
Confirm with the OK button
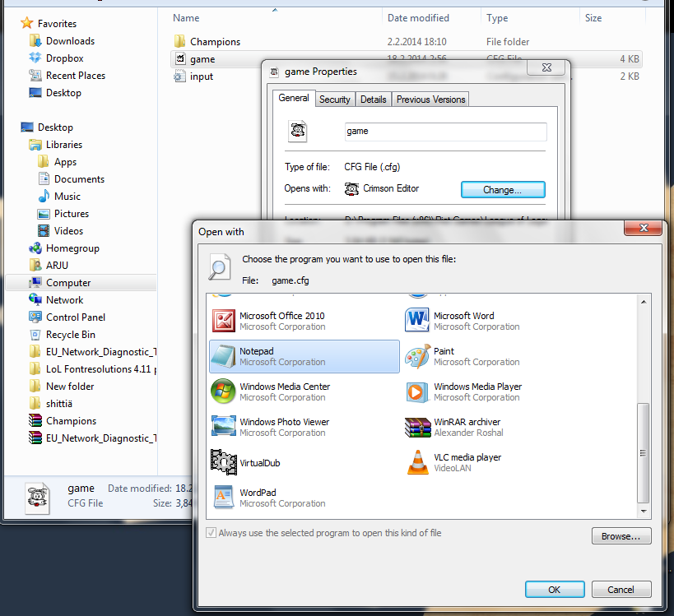[x=555, y=590]
